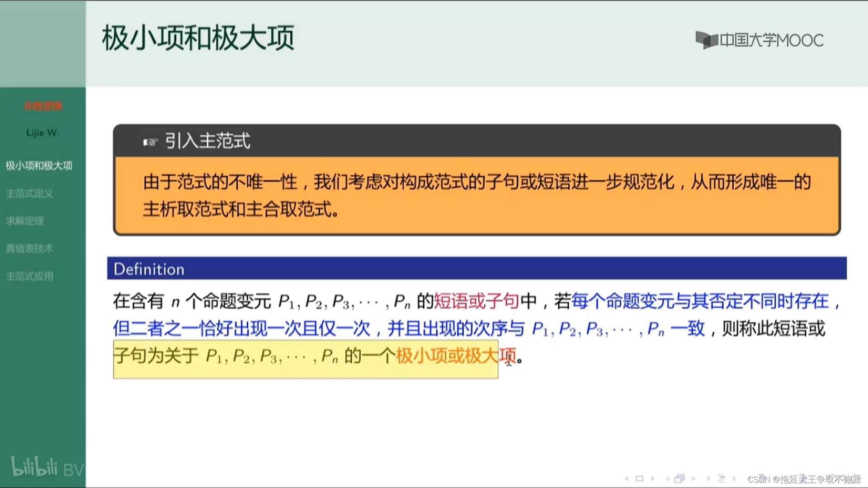The height and width of the screenshot is (488, 868).
Task: Jump to sidebar section 主范式应用
Action: (x=29, y=276)
